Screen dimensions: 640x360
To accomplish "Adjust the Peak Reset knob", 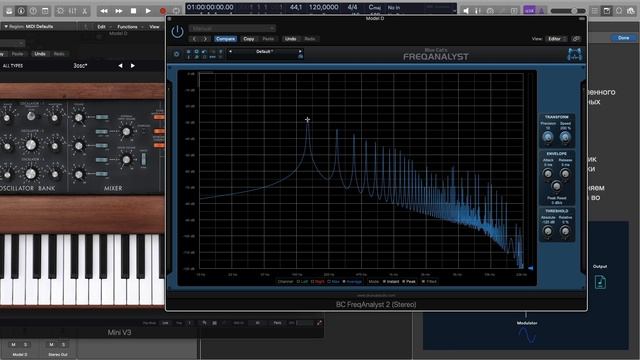I will 556,186.
